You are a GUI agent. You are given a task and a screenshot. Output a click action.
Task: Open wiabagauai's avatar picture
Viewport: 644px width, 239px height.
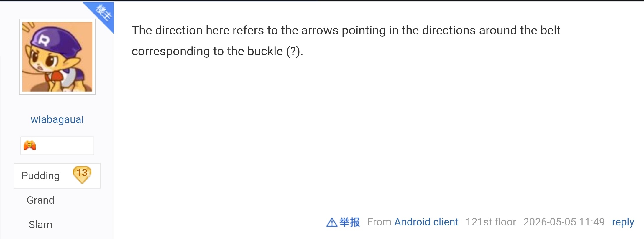pos(57,57)
